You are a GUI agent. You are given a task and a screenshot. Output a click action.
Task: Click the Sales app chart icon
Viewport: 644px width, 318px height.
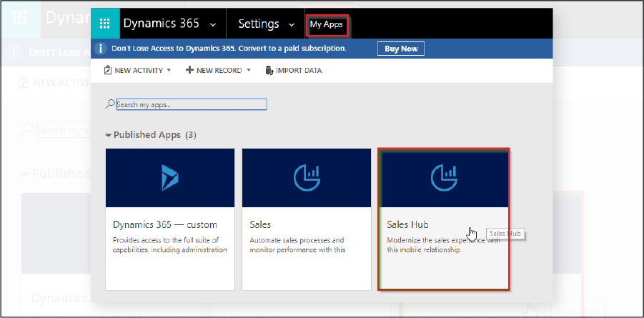307,178
